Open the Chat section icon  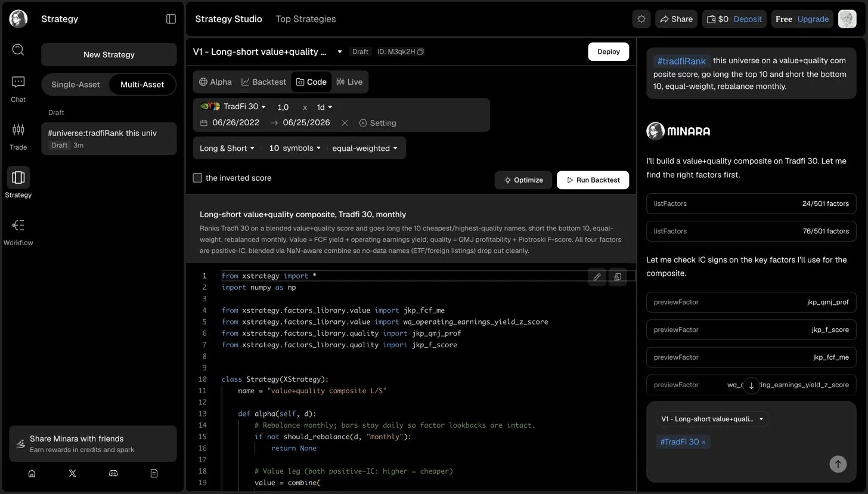pyautogui.click(x=18, y=82)
